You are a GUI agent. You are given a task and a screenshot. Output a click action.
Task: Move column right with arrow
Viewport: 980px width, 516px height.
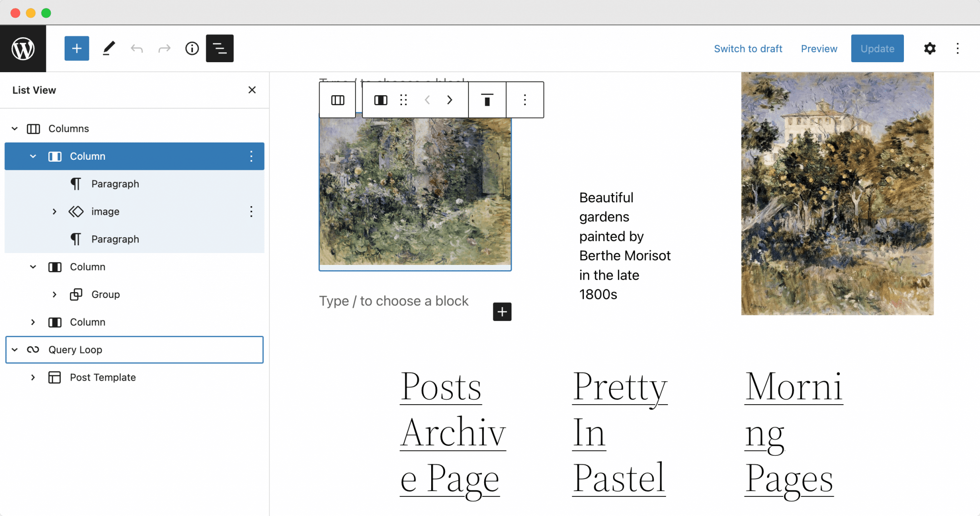[449, 100]
